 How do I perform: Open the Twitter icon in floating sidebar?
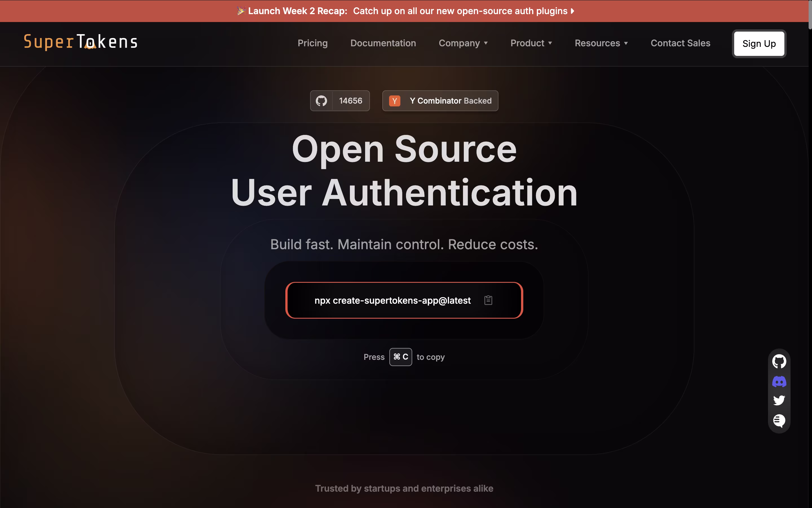(779, 400)
